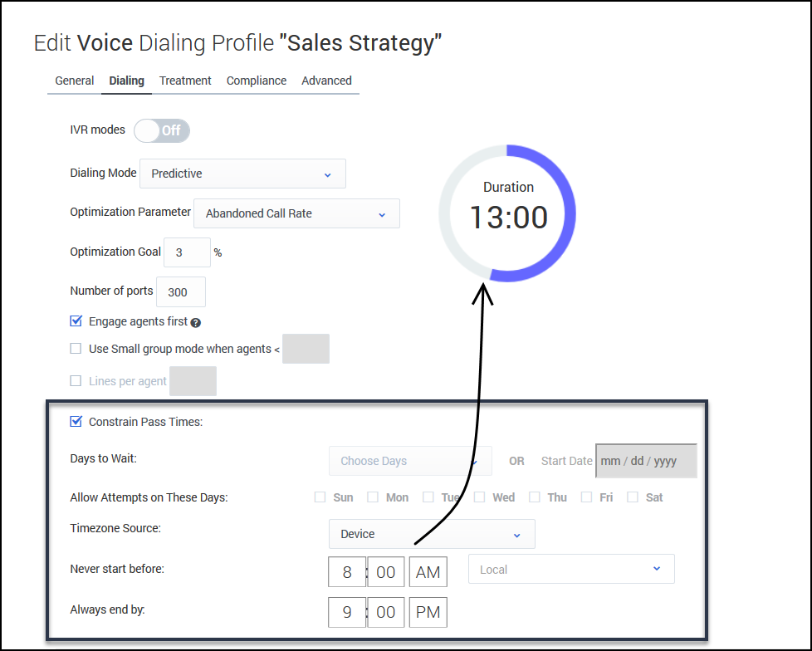
Task: Open the Dialing Mode dropdown
Action: [x=242, y=174]
